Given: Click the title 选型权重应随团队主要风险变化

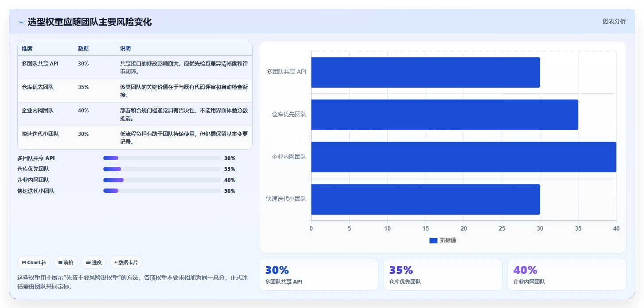Looking at the screenshot, I should pyautogui.click(x=90, y=22).
